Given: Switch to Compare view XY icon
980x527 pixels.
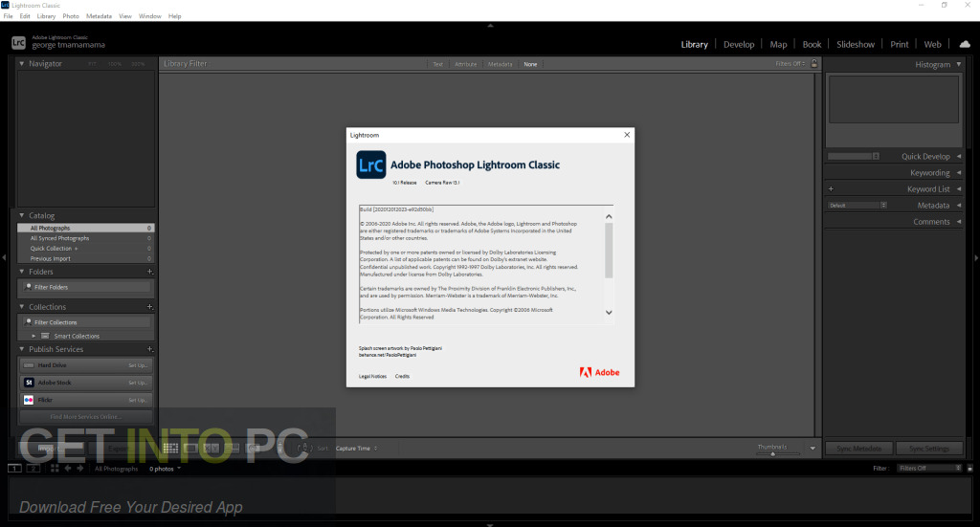Looking at the screenshot, I should coord(212,448).
